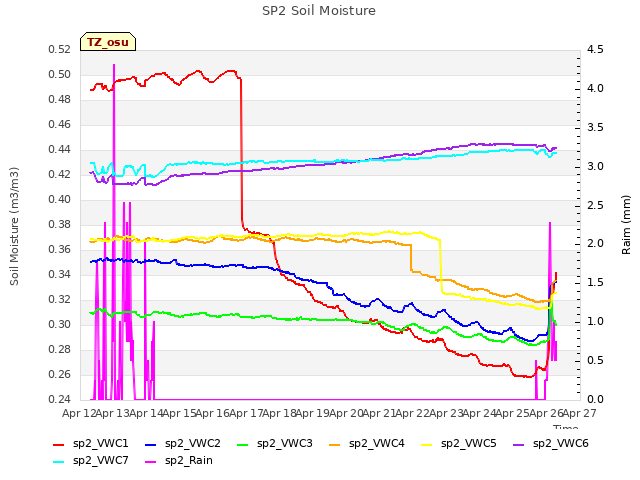Click the tallest magenta rain spike peak

114,65
